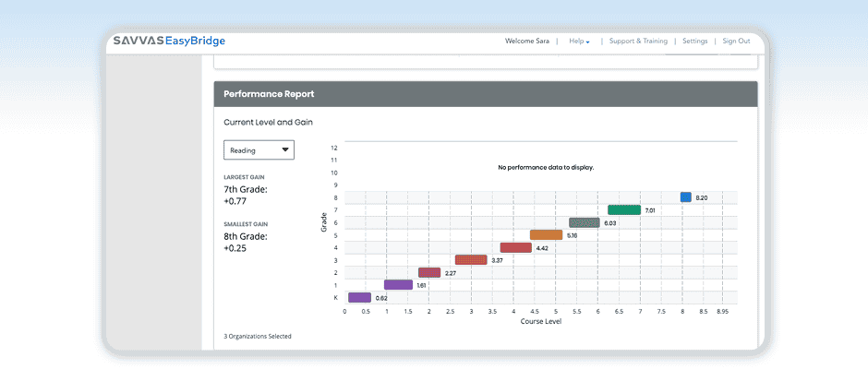This screenshot has height=381, width=868.
Task: Click the Savvas EasyBridge logo
Action: pos(168,42)
